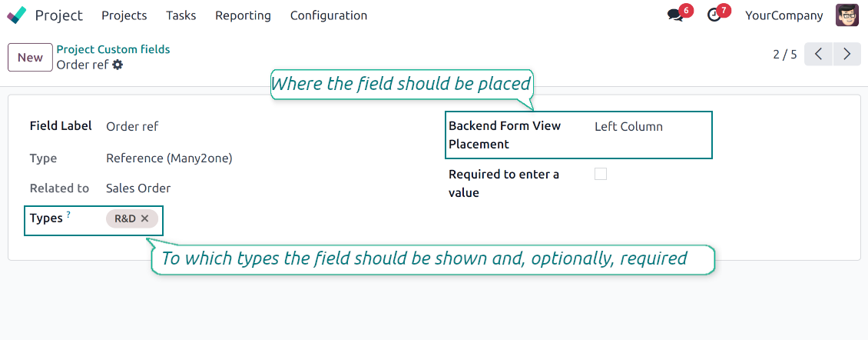The height and width of the screenshot is (340, 868).
Task: Open the activities clock icon
Action: (714, 15)
